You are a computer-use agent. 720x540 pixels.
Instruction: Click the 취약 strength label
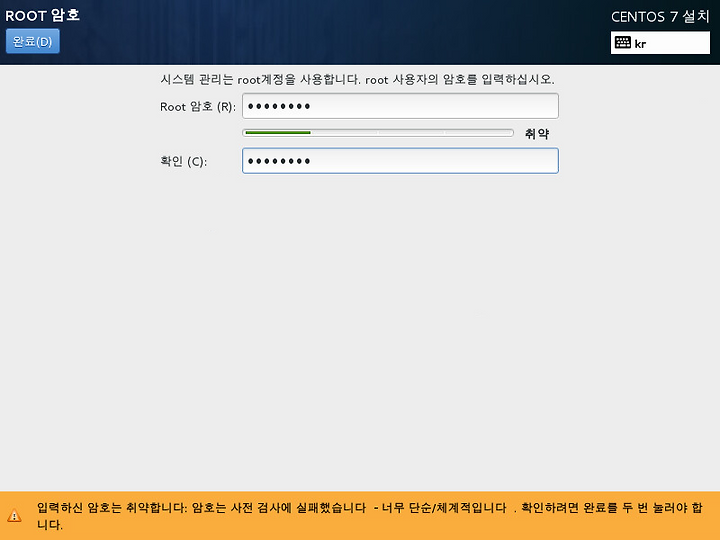[537, 134]
